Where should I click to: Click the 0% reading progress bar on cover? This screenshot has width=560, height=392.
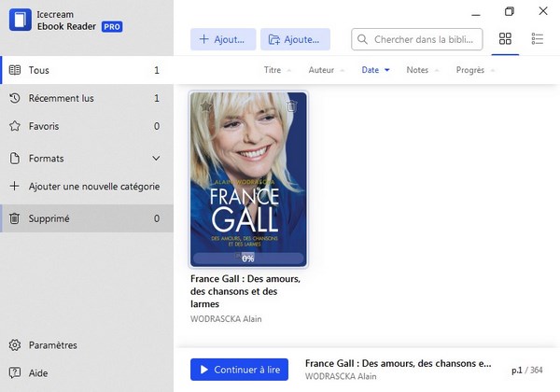point(248,258)
